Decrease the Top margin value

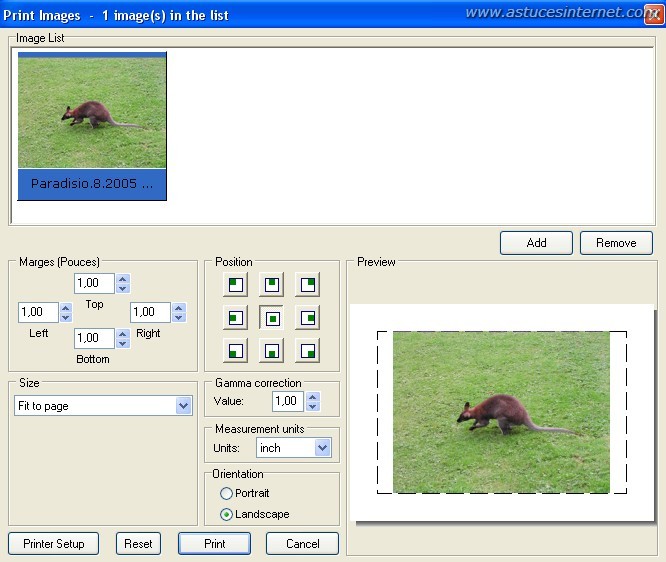pyautogui.click(x=123, y=288)
